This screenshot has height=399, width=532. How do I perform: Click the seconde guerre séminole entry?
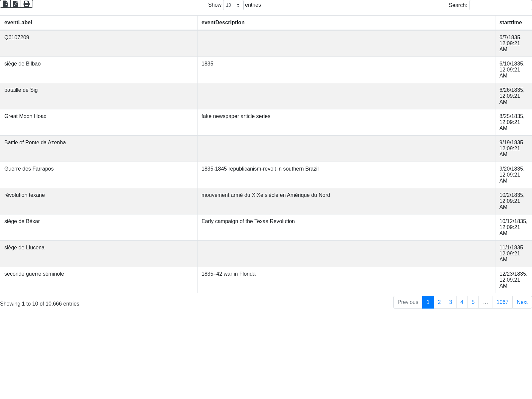(x=34, y=274)
